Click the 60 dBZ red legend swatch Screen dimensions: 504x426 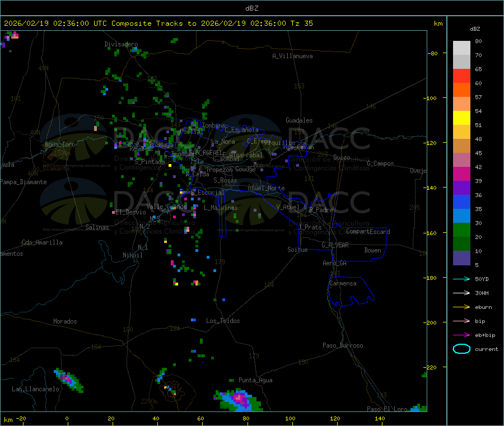coord(461,76)
